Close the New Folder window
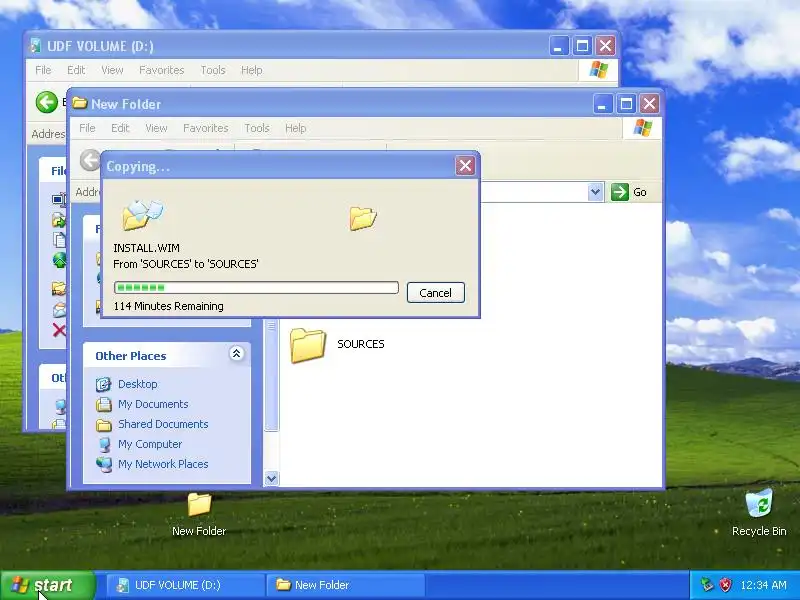Image resolution: width=800 pixels, height=600 pixels. 649,104
